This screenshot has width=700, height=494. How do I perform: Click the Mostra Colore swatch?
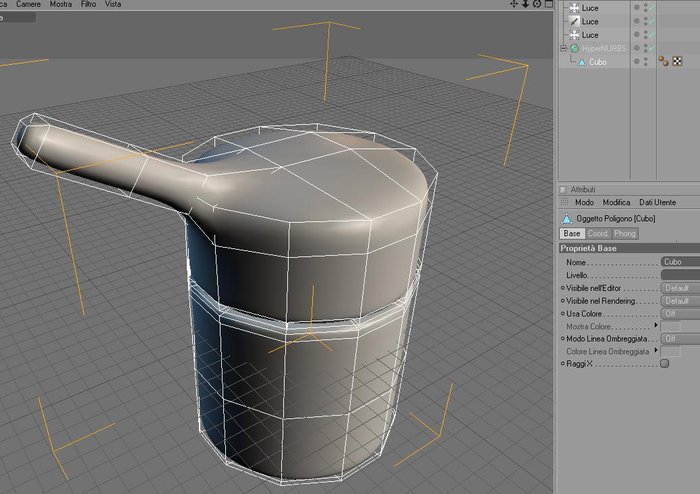click(671, 326)
